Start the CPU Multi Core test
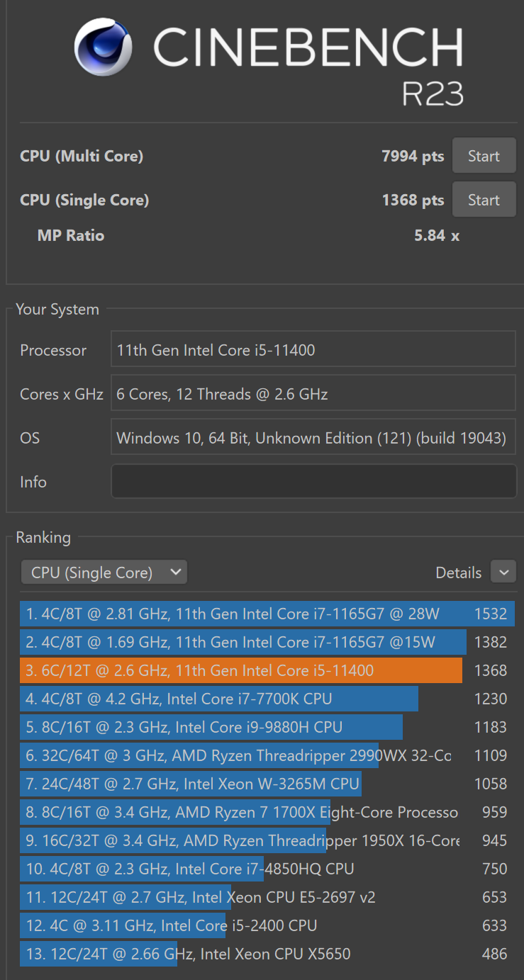The image size is (524, 980). tap(484, 156)
